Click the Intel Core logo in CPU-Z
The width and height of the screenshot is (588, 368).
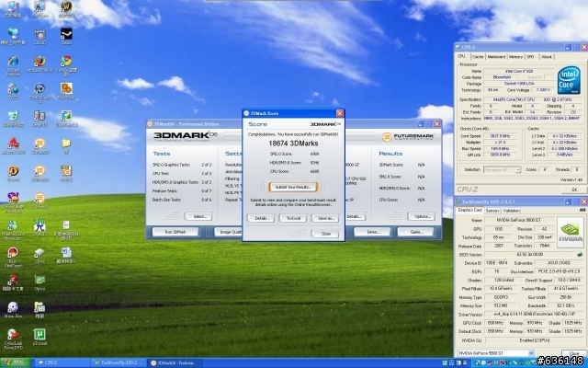[569, 80]
